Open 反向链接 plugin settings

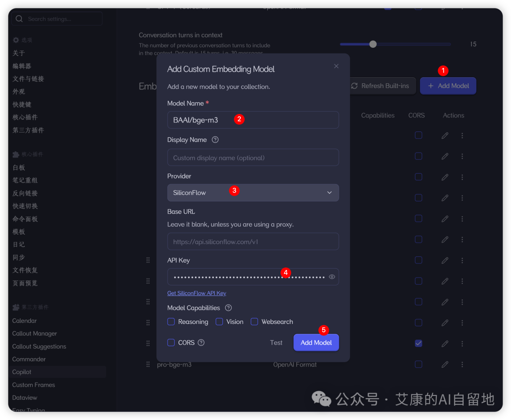[x=25, y=193]
